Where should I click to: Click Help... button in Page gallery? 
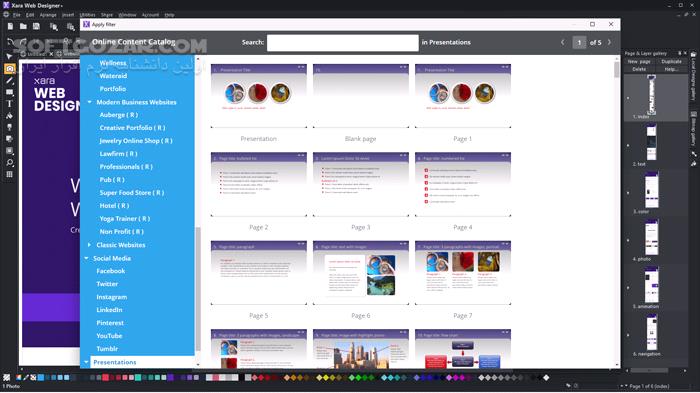[671, 69]
